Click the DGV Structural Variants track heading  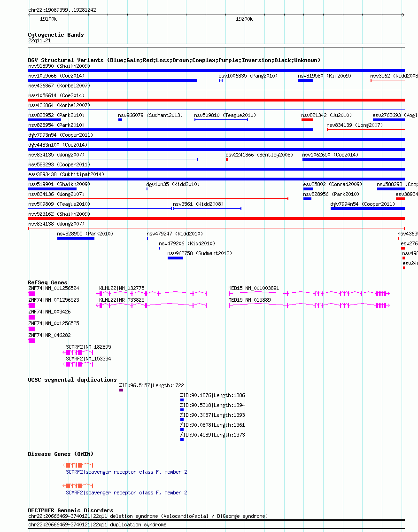click(174, 60)
